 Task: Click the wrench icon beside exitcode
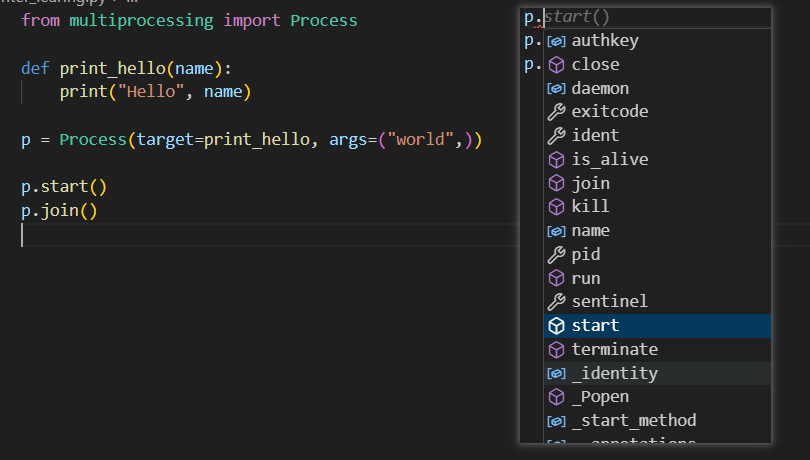coord(557,112)
